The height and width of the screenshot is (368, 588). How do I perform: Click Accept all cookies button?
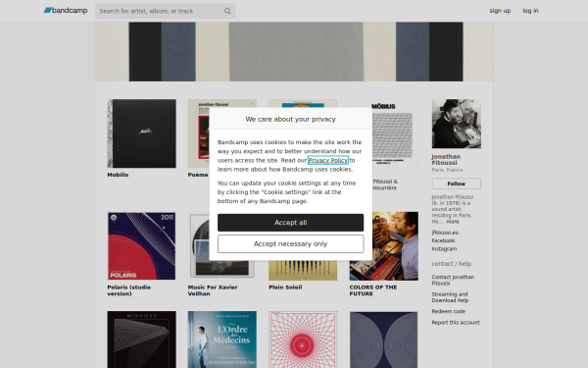(291, 223)
